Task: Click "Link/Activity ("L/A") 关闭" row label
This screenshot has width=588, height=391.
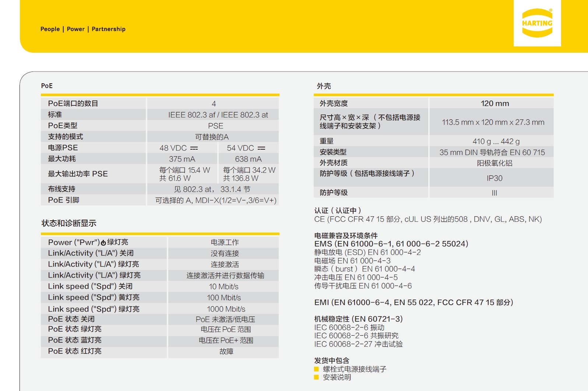Action: pos(91,253)
